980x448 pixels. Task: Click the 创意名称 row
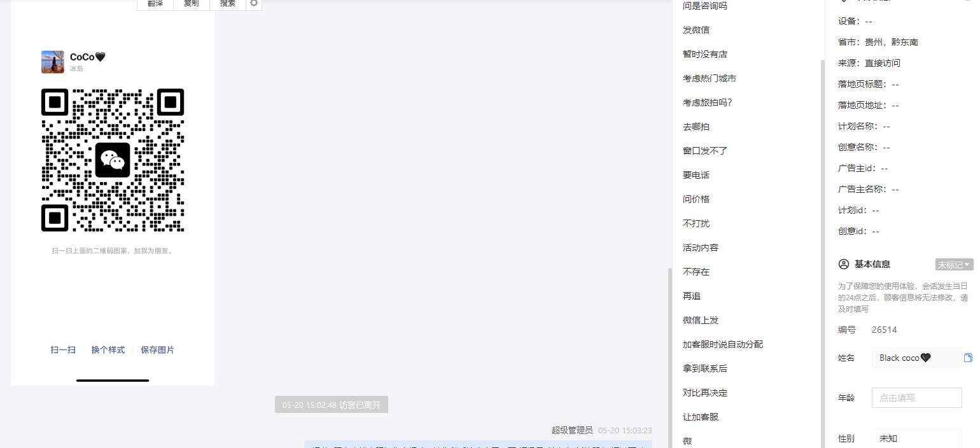(x=864, y=147)
